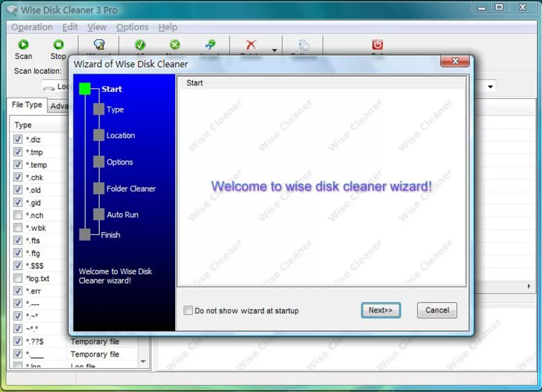Toggle the *.err checkbox

point(18,291)
